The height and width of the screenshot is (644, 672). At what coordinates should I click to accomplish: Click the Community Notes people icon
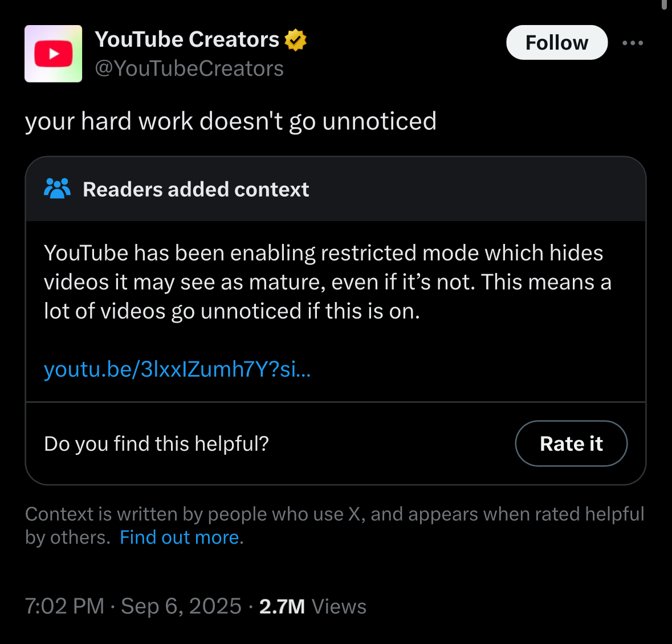coord(57,189)
